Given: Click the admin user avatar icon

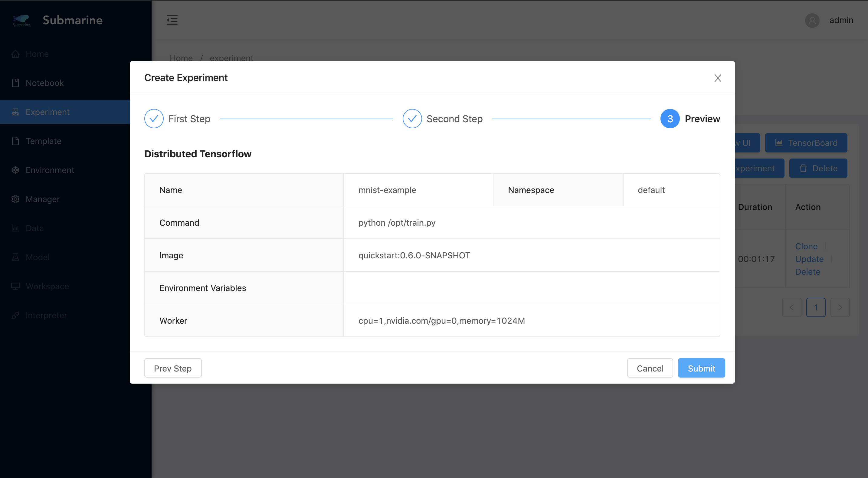Looking at the screenshot, I should [812, 20].
